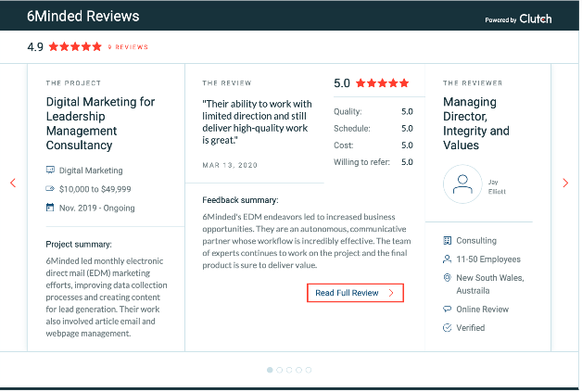The image size is (582, 392).
Task: Click the 11-50 Employees text
Action: (x=488, y=259)
